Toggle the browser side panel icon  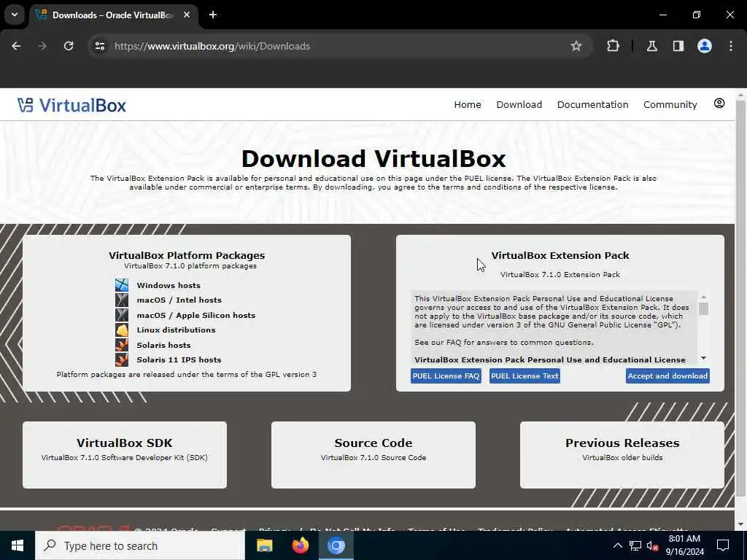click(x=678, y=46)
